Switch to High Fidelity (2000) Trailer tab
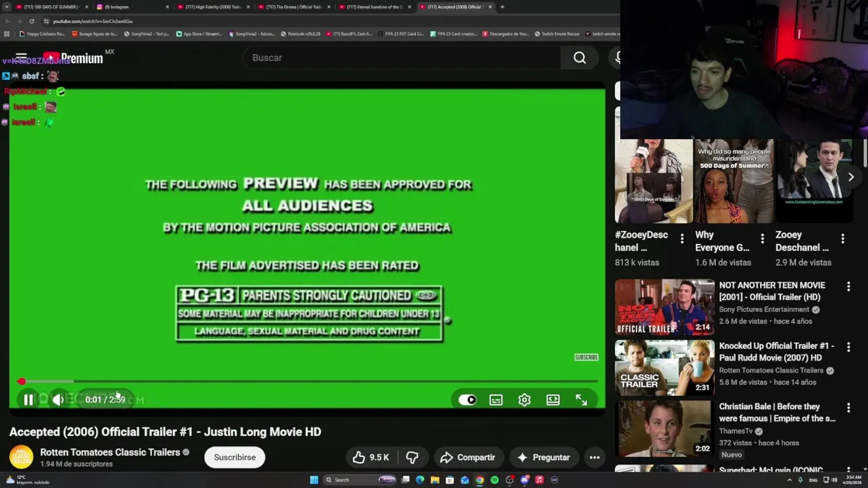 (214, 7)
